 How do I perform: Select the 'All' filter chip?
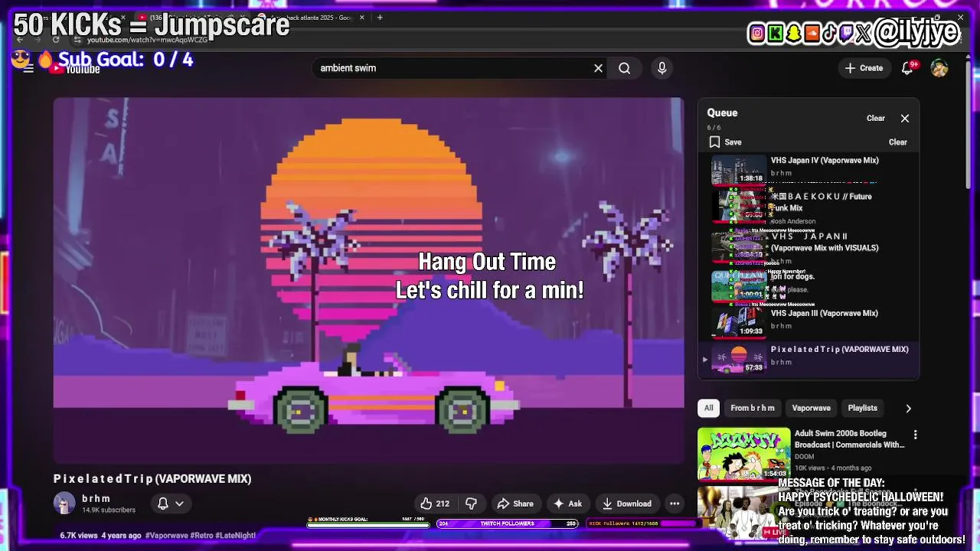click(x=709, y=408)
